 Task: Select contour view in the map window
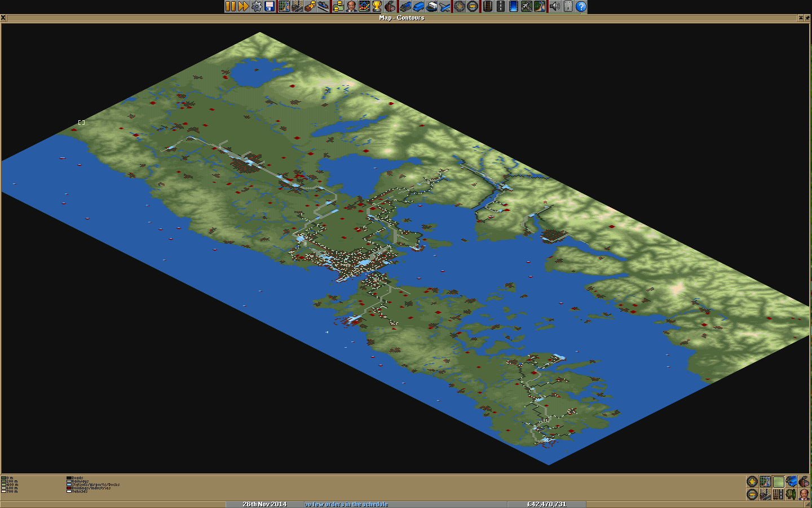pos(778,481)
